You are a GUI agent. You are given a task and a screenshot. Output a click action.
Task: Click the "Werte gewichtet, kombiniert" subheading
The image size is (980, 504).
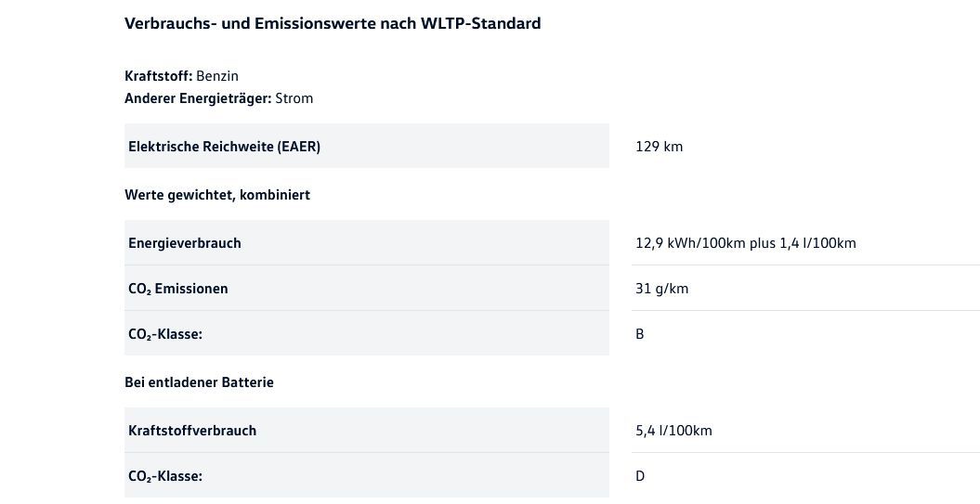[217, 195]
